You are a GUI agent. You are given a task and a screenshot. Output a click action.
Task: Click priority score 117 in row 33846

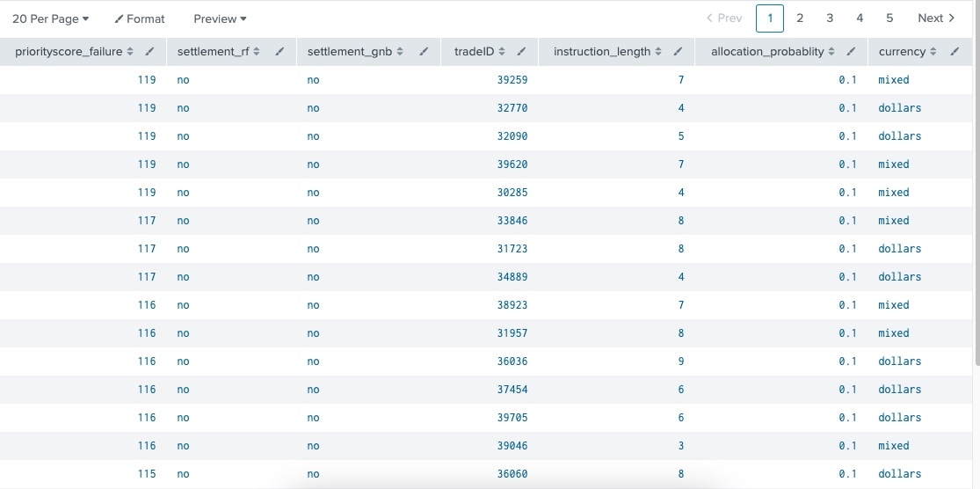coord(147,221)
